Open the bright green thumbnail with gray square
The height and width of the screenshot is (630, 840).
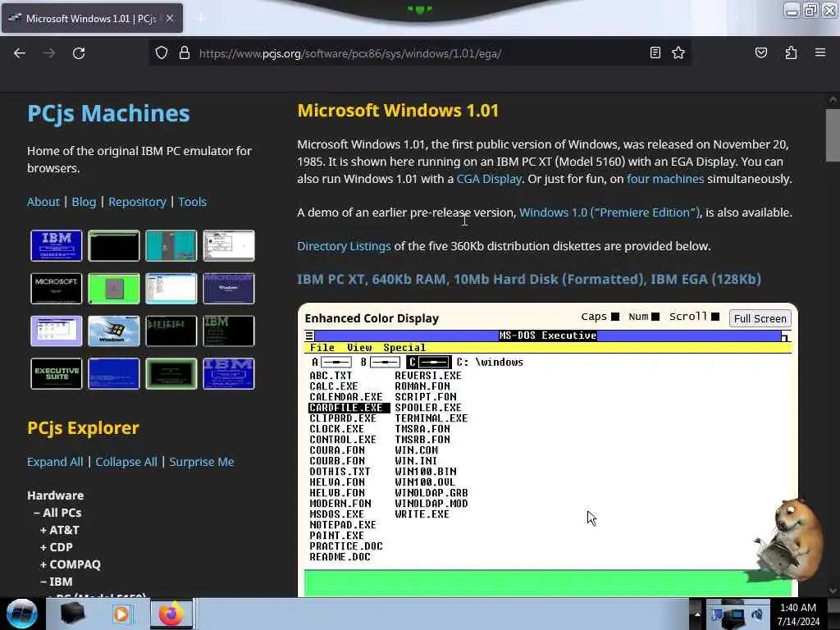coord(113,288)
